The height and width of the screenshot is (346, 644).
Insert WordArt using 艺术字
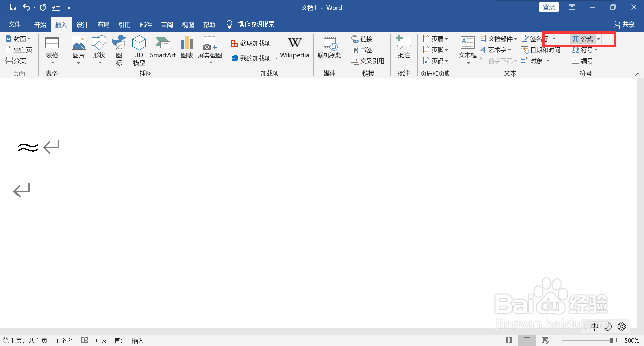coord(496,50)
